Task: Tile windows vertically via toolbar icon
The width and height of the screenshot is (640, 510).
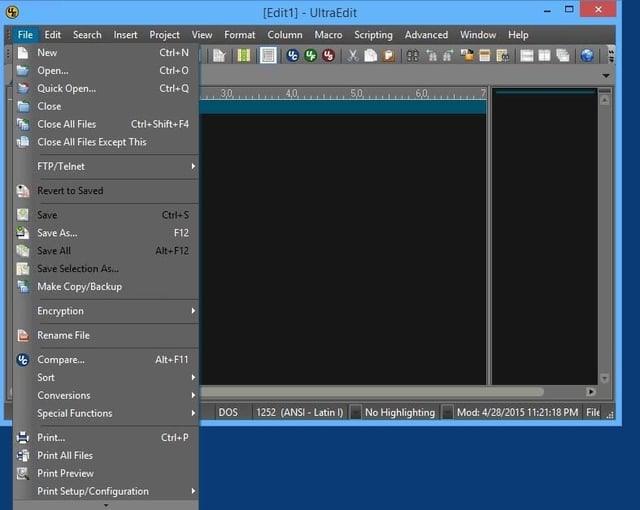Action: (544, 55)
